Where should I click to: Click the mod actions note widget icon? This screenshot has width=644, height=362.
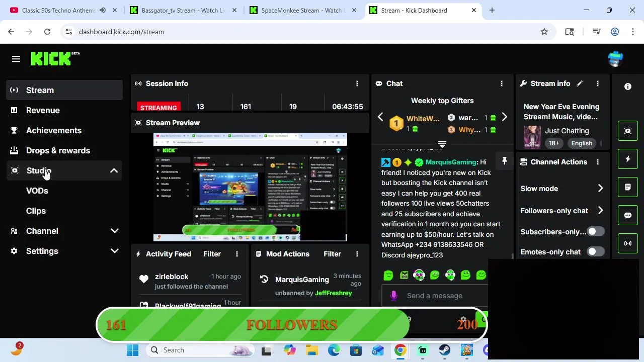[x=628, y=187]
